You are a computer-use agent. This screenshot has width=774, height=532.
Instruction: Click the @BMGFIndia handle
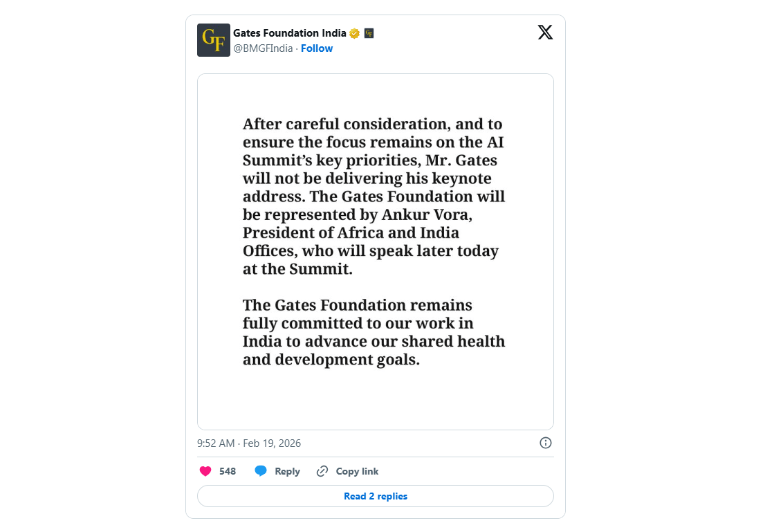(263, 48)
